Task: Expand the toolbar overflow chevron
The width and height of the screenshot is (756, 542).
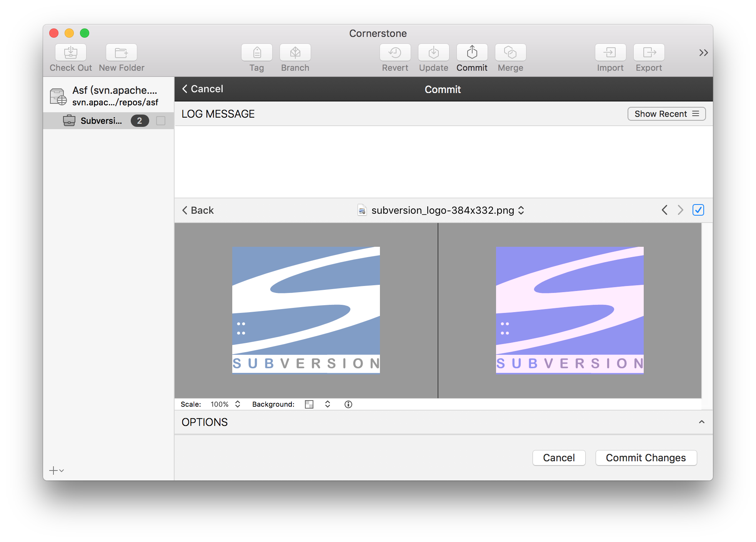Action: coord(703,53)
